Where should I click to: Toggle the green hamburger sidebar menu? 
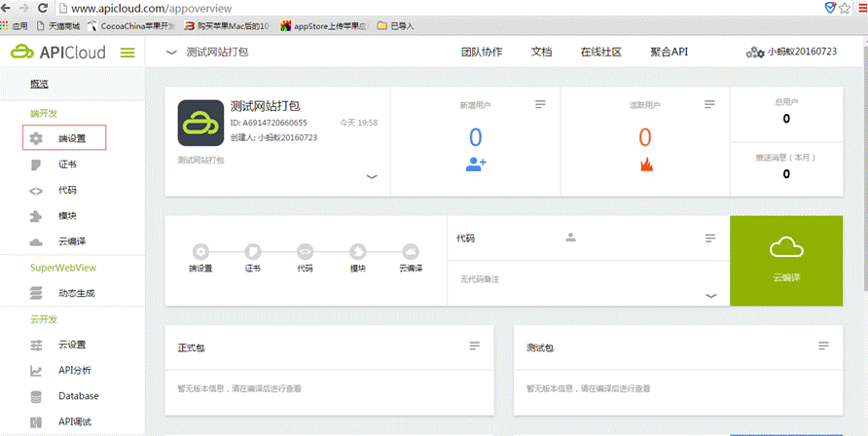127,53
